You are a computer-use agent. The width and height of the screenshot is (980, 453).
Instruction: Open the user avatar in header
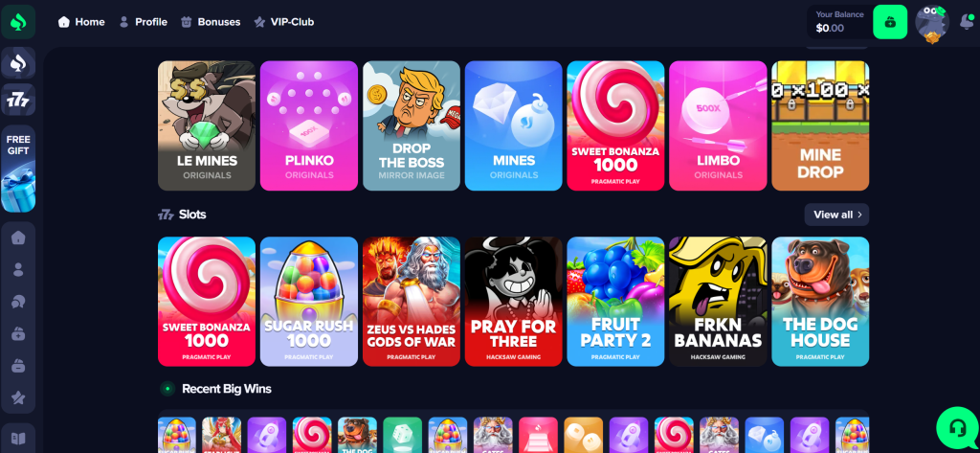pos(932,23)
